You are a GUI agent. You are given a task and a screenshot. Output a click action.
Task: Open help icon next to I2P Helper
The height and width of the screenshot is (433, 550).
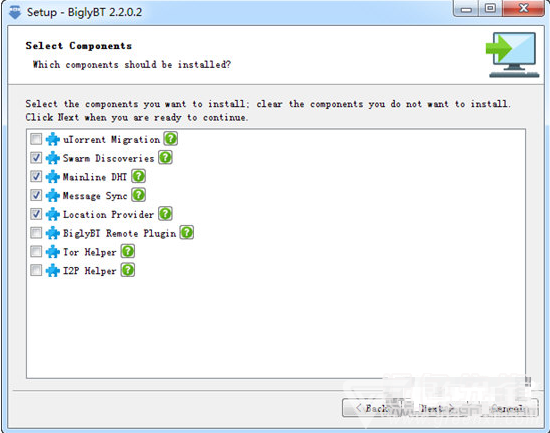click(128, 270)
